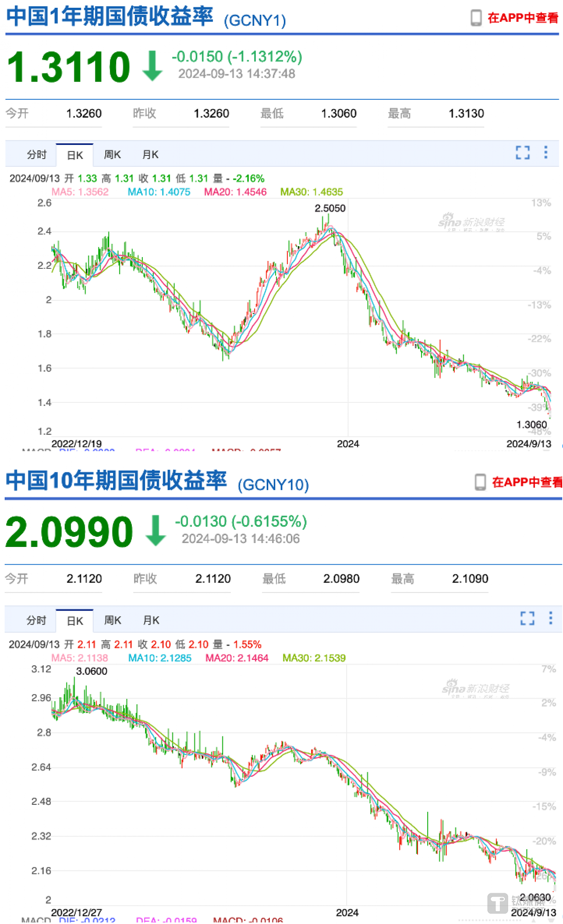563x924 pixels.
Task: Click 3.0600 high label on 10-year chart
Action: coord(91,671)
